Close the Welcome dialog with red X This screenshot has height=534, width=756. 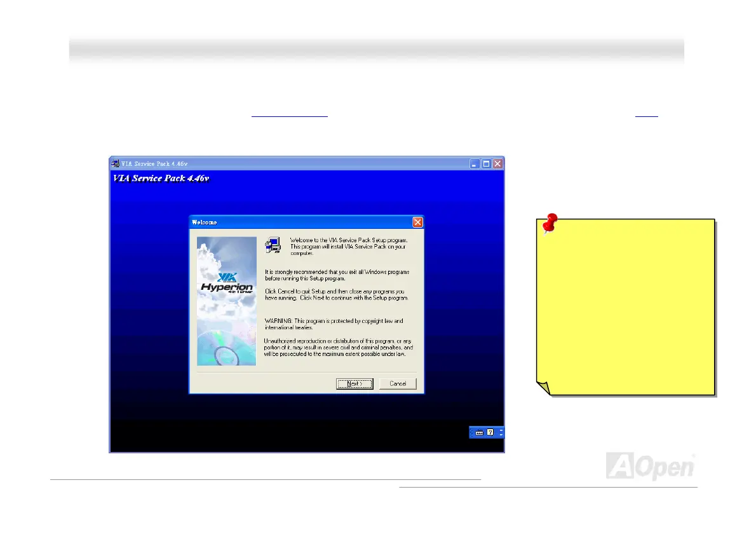click(x=417, y=222)
